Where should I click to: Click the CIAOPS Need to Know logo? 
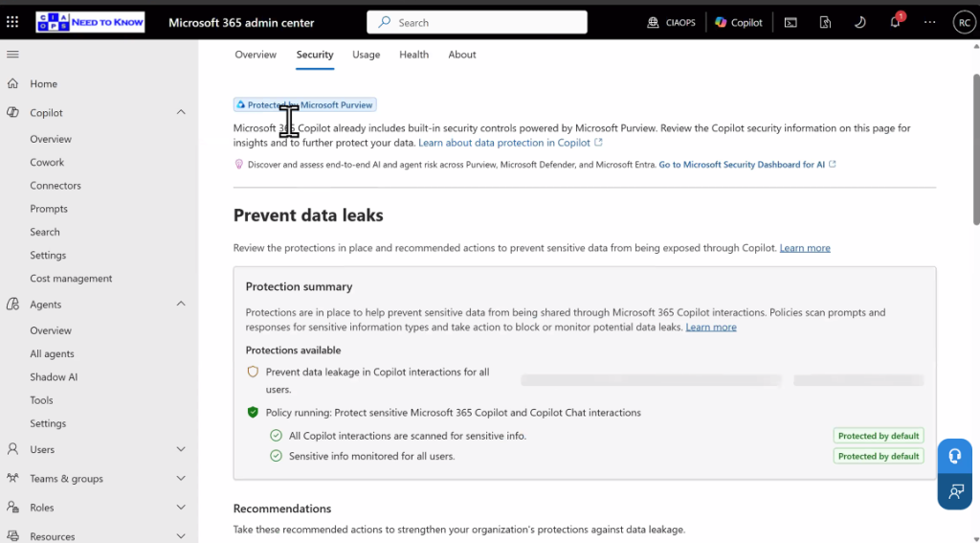(x=90, y=22)
